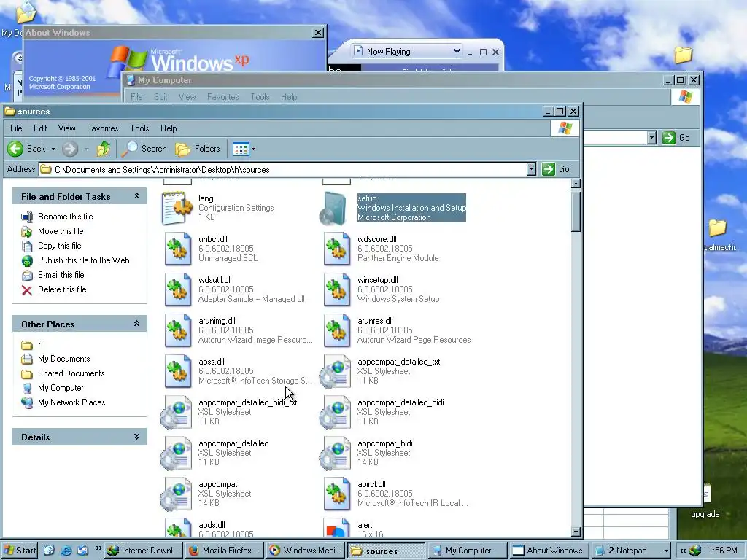Switch to Mozilla Firefox taskbar button
The height and width of the screenshot is (560, 747).
click(x=225, y=551)
